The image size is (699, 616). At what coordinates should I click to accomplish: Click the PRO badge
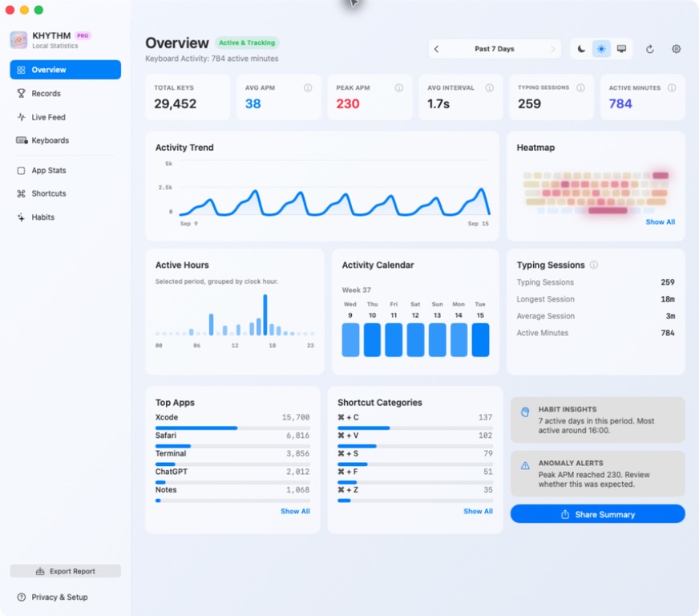83,35
